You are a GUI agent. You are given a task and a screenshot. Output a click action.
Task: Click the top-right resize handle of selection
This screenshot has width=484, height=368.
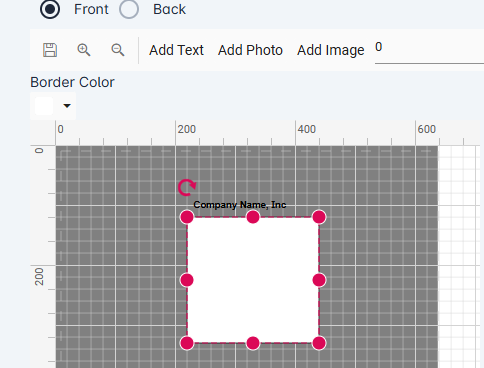point(319,217)
